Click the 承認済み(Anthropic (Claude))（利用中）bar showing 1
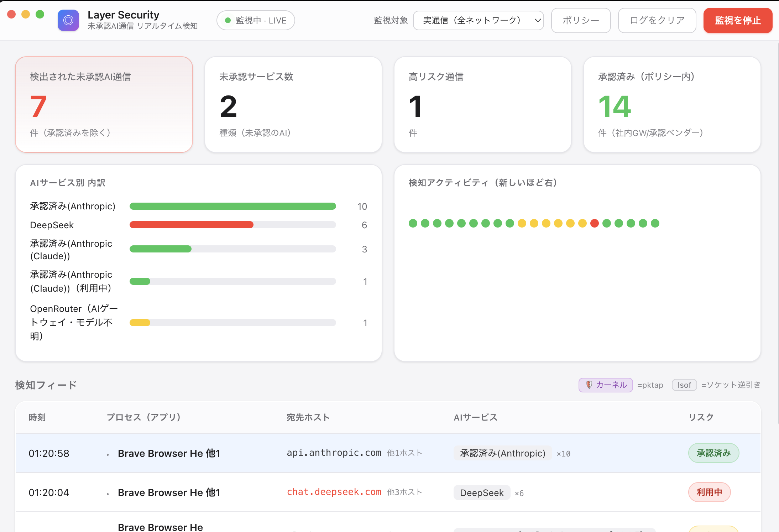Image resolution: width=779 pixels, height=532 pixels. coord(140,281)
